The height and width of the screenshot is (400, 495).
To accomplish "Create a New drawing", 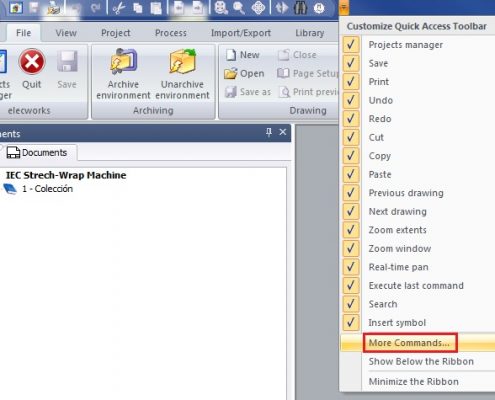I will click(x=242, y=55).
